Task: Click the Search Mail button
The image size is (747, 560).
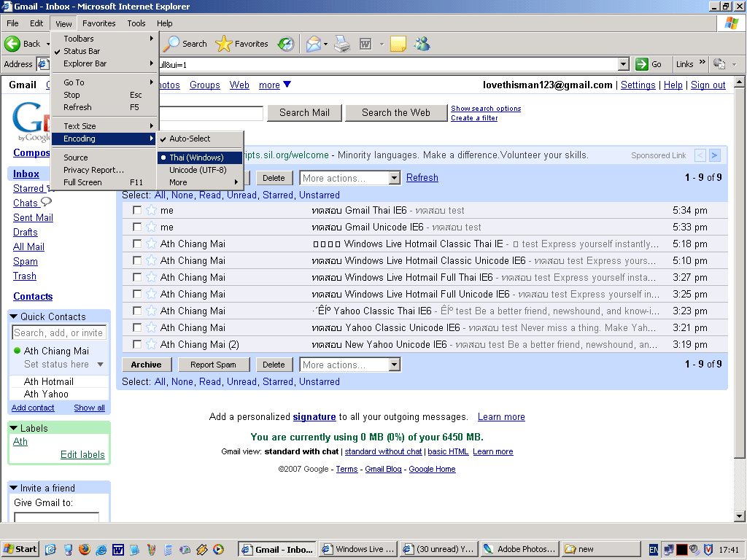Action: [304, 113]
